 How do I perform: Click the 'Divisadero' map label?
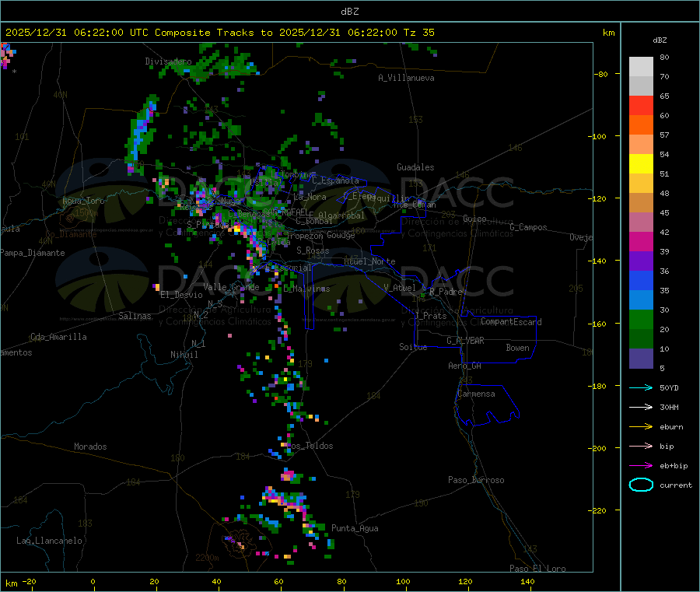[168, 61]
